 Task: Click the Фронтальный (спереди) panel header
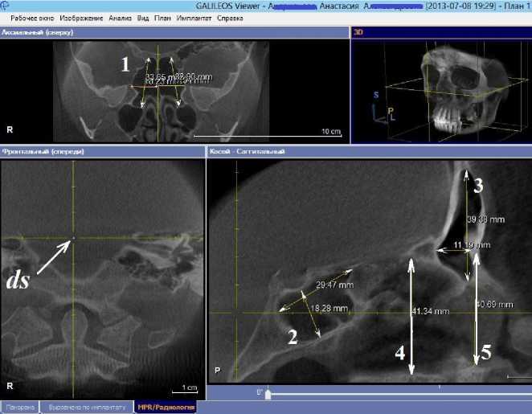pos(103,151)
